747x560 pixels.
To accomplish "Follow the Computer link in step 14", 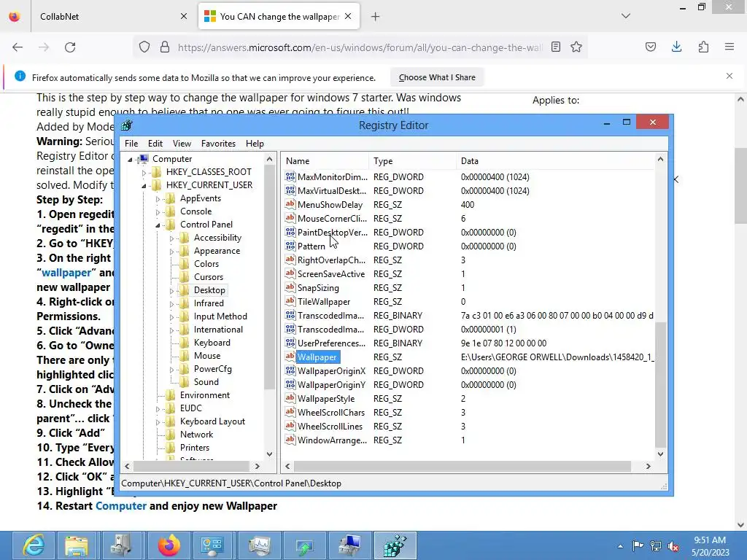I will (121, 506).
